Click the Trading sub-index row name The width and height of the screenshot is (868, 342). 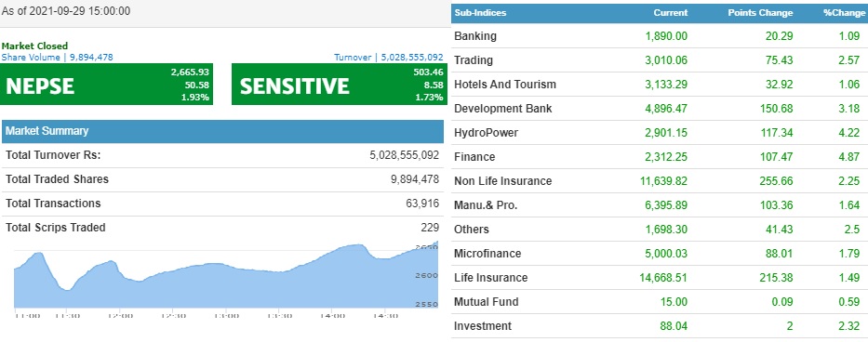(x=474, y=60)
